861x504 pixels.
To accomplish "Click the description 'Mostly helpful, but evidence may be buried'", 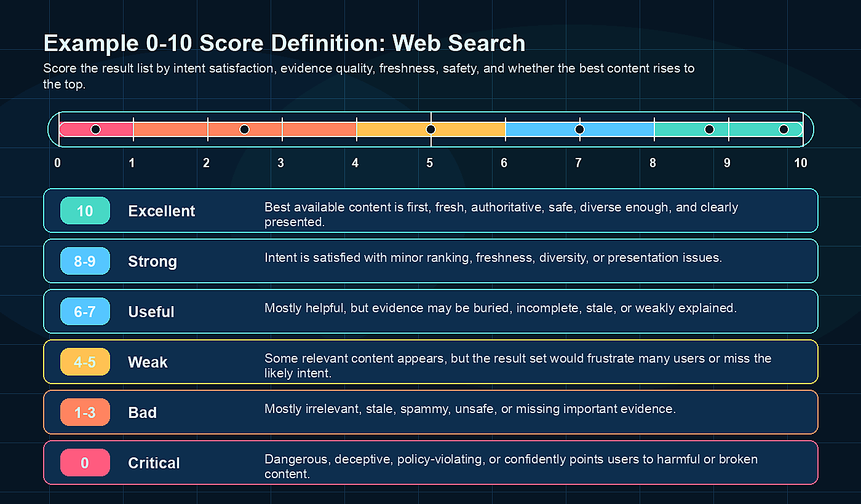I will (501, 308).
